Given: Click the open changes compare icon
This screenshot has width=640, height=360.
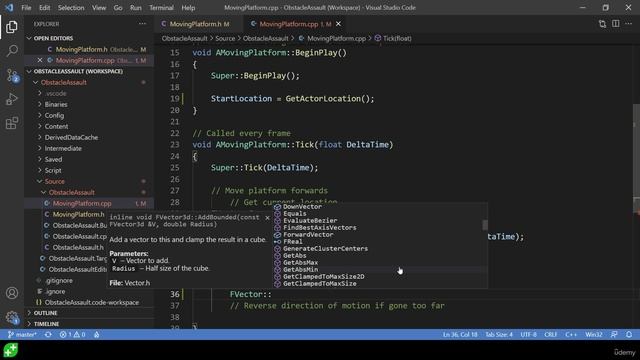Looking at the screenshot, I should 602,24.
